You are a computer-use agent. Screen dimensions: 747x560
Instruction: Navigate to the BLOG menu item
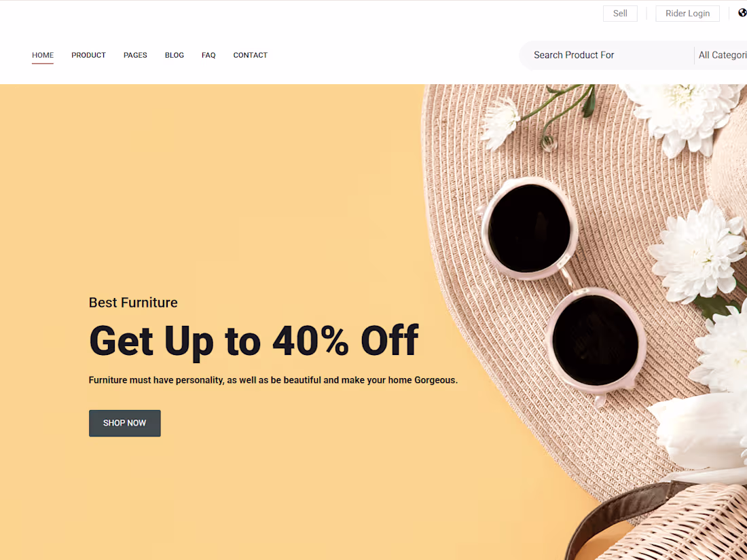[x=175, y=55]
